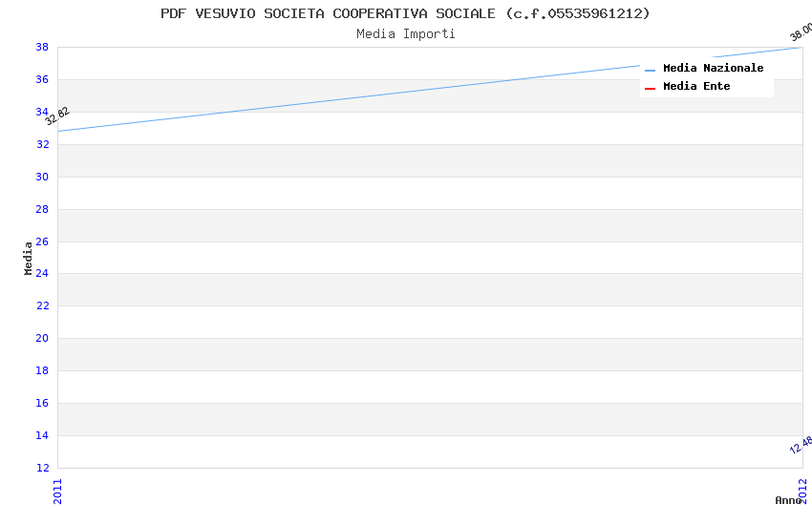Click the 18 y-axis tick label
The image size is (812, 525).
tap(42, 370)
